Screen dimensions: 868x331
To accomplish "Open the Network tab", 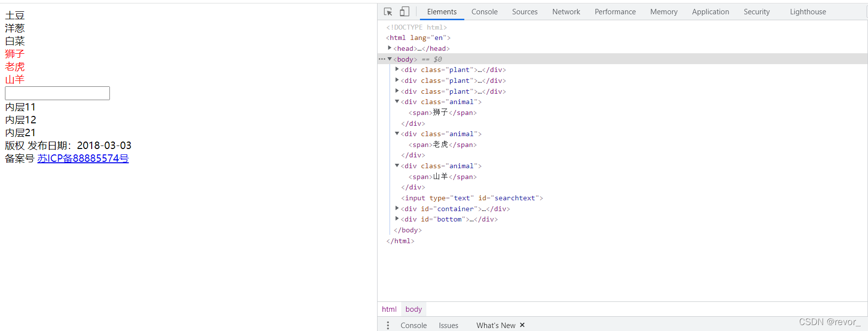I will 566,12.
